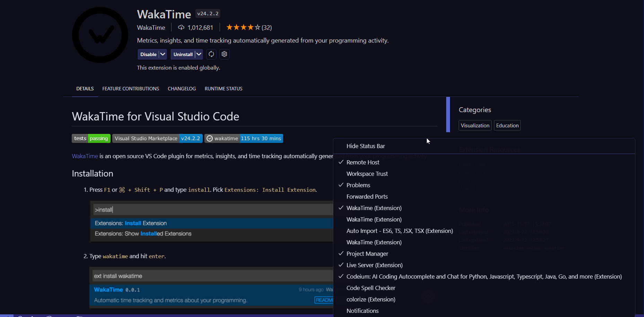Click the download count cloud icon
The image size is (644, 317).
[181, 27]
